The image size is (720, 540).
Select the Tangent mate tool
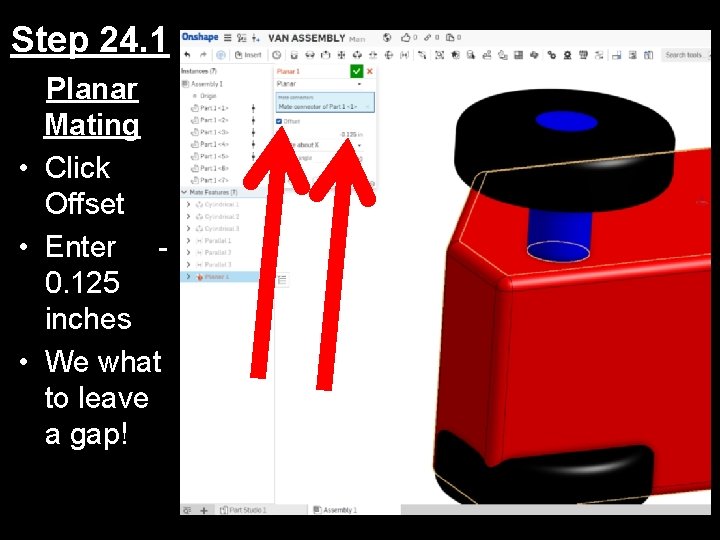422,55
